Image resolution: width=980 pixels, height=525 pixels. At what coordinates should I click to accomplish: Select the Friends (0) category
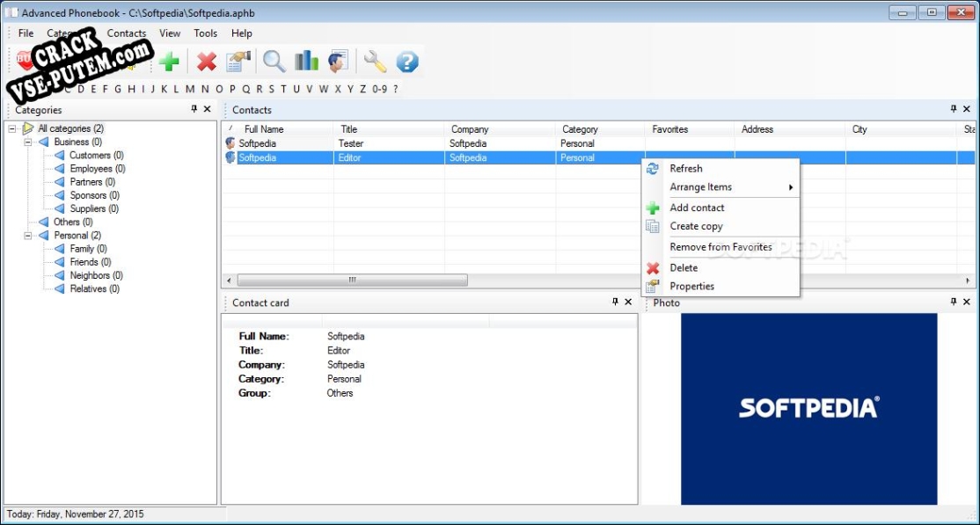[91, 262]
